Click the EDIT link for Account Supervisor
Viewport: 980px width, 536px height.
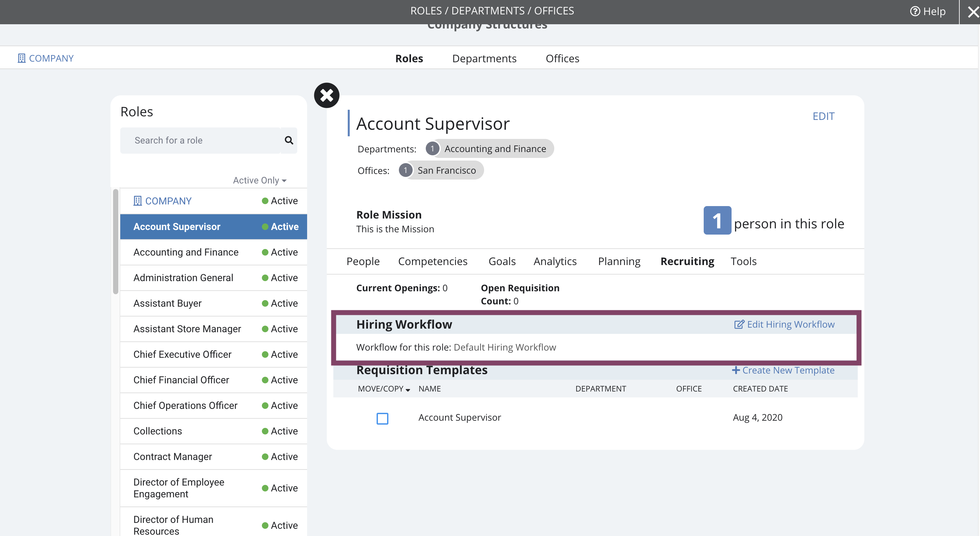coord(823,116)
